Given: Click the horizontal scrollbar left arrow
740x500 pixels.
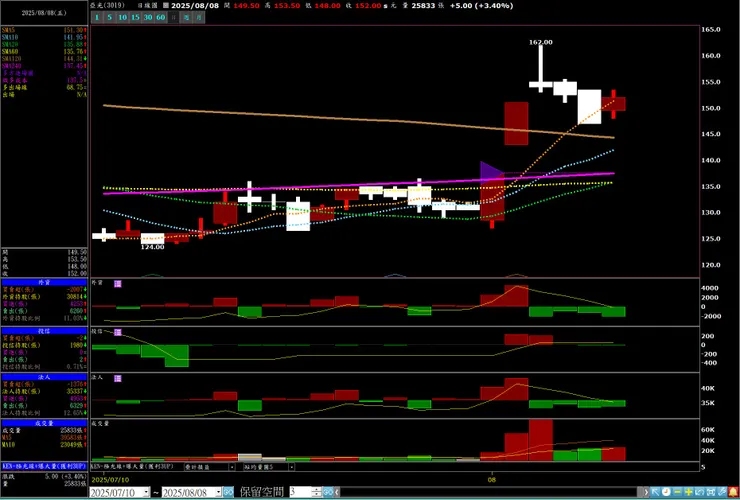Looking at the screenshot, I should point(337,492).
